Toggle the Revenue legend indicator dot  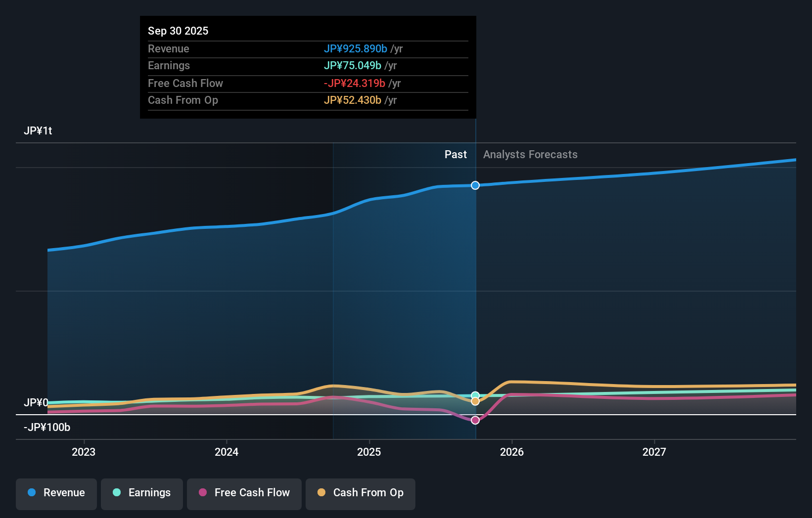[32, 493]
